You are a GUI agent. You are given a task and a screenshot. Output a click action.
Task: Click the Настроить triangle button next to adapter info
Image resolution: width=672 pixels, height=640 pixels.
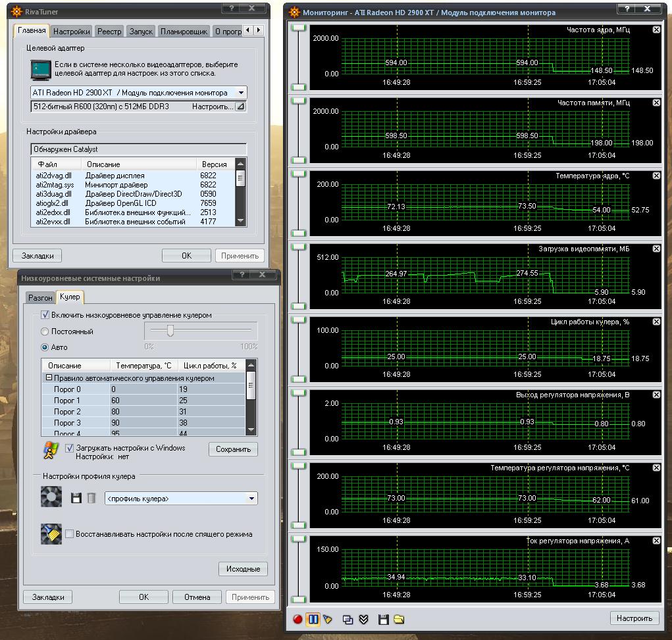(x=241, y=107)
